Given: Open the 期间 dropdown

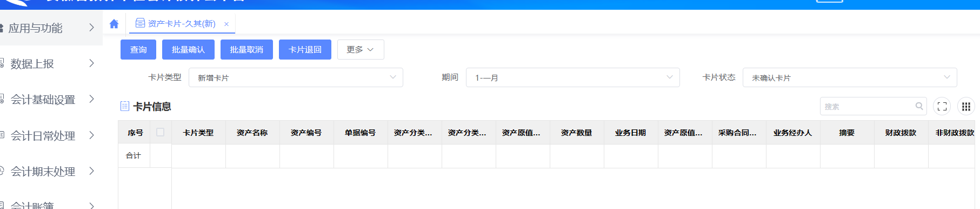Looking at the screenshot, I should [x=573, y=77].
